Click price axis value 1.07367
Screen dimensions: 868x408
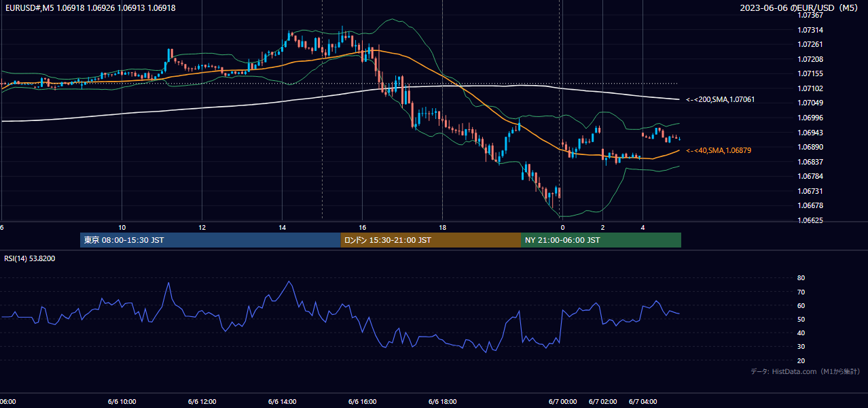click(810, 16)
